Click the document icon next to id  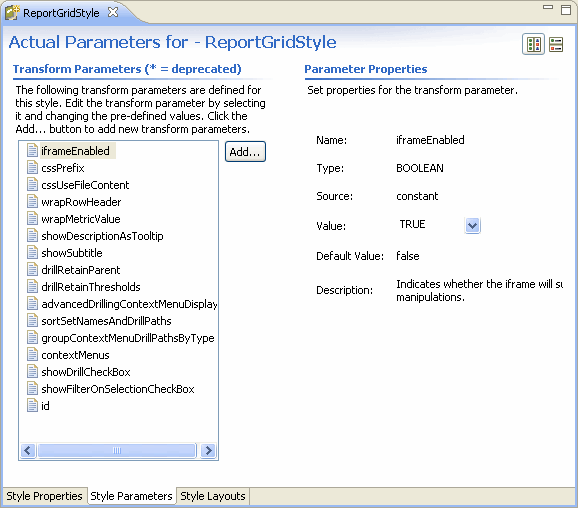(x=32, y=406)
